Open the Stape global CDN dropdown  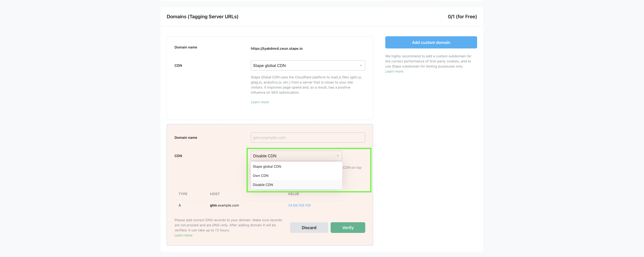tap(308, 65)
